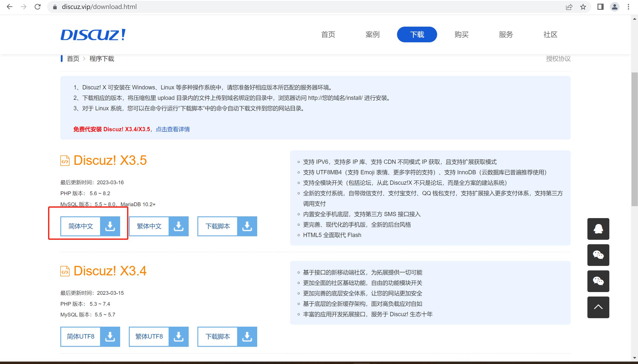This screenshot has height=364, width=638.
Task: Click the Discuz! logo
Action: pos(93,35)
